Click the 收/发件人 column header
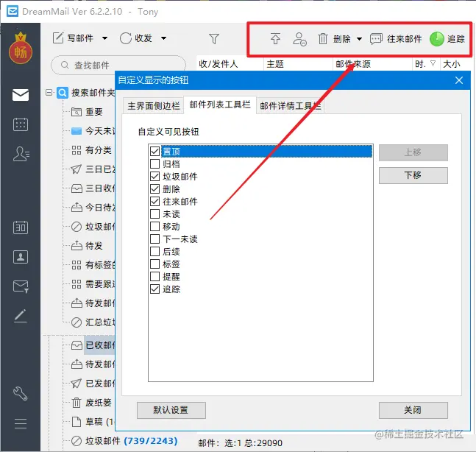 230,64
